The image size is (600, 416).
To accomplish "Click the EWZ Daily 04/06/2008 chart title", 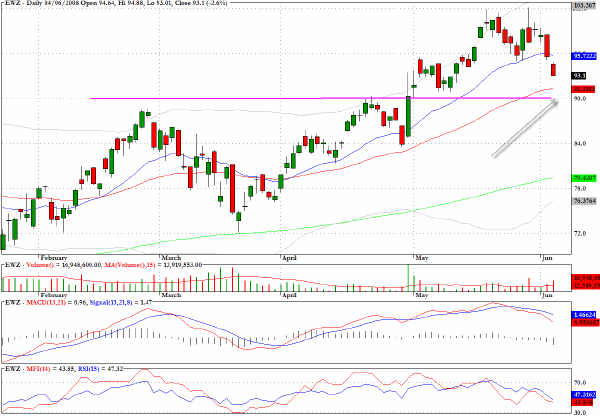I will pos(115,3).
